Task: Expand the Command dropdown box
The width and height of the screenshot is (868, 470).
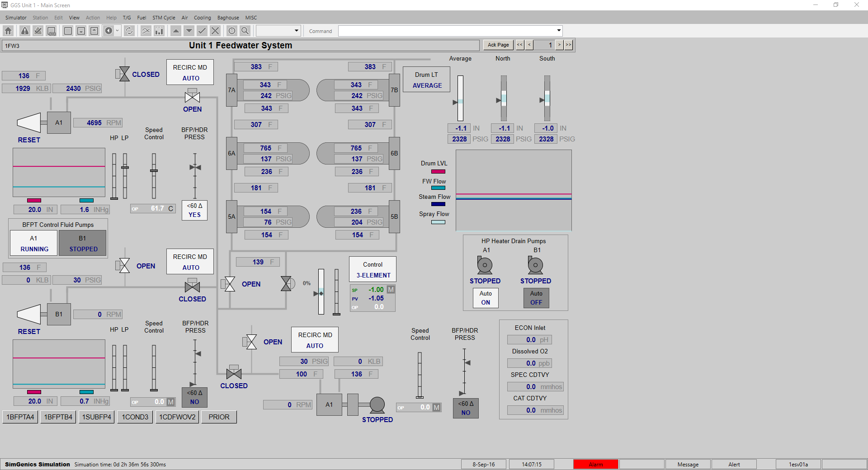Action: point(559,31)
